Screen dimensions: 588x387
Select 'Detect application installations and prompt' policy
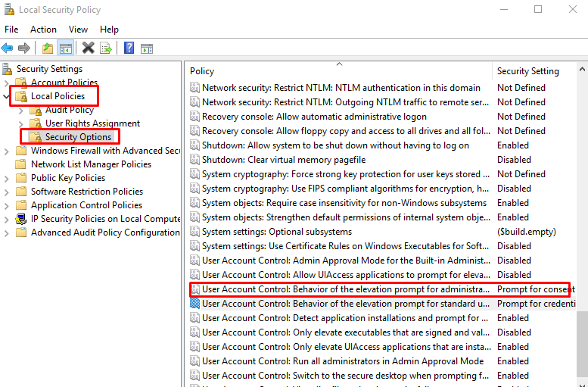[345, 318]
